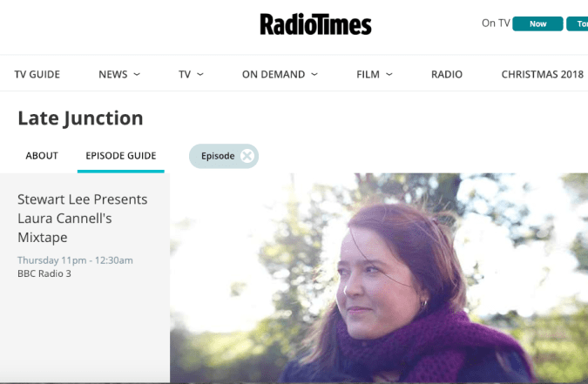
Task: Click the partially visible button right of Now
Action: pyautogui.click(x=578, y=24)
